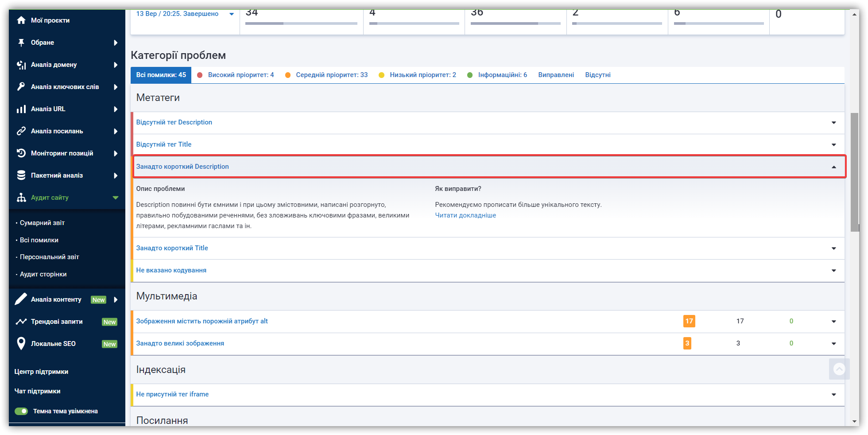Expand the Аналіз контенту submenu arrow
Image resolution: width=868 pixels, height=435 pixels.
(116, 299)
